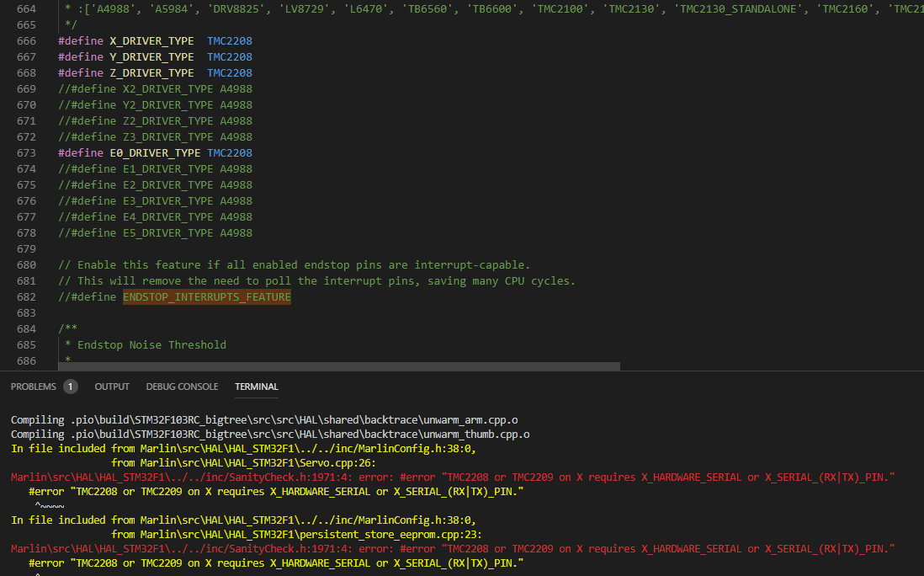
Task: Click the editor's horizontal scrollbar thumb
Action: point(339,366)
